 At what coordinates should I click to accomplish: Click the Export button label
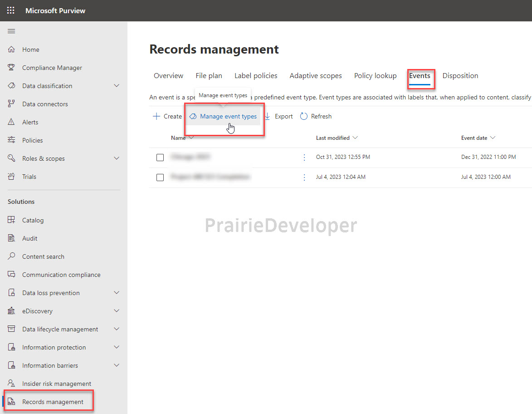pyautogui.click(x=283, y=116)
